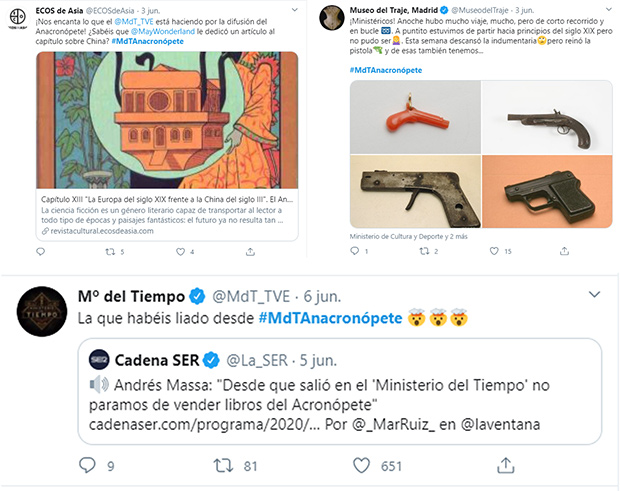Share the ECOS de Asia tweet
Viewport: 620px width, 491px height.
250,251
